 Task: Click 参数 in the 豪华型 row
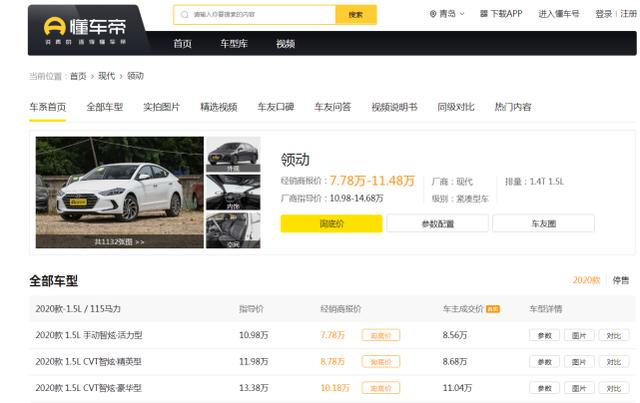point(544,388)
